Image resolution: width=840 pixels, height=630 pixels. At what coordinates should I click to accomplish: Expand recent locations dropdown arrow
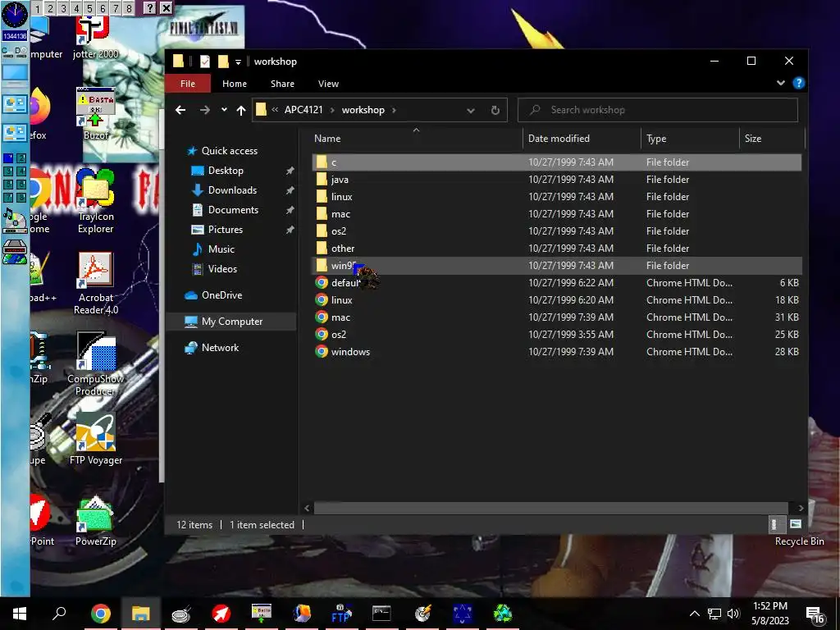224,110
